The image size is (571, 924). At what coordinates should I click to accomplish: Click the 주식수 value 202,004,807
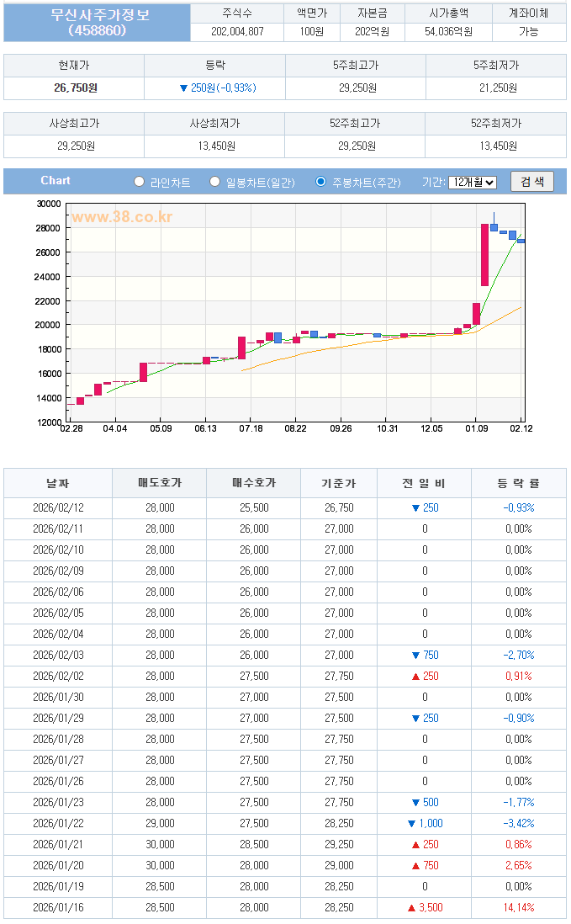(237, 31)
